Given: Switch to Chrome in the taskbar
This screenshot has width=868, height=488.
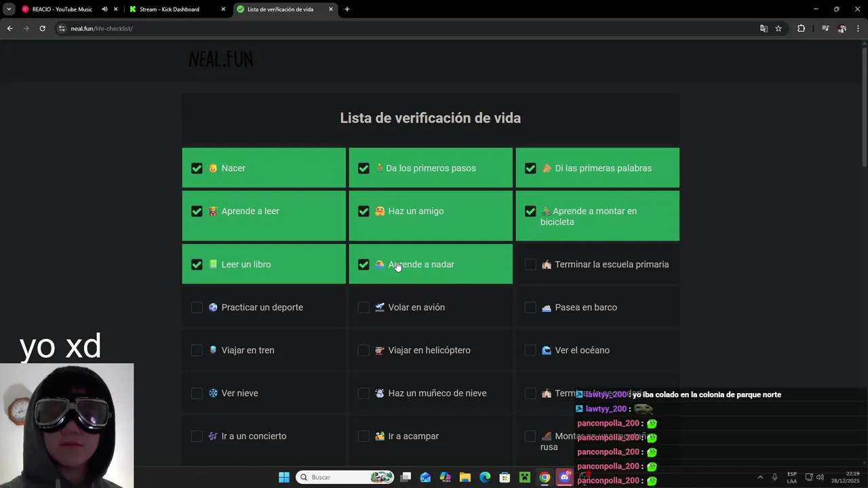Looking at the screenshot, I should pyautogui.click(x=545, y=477).
